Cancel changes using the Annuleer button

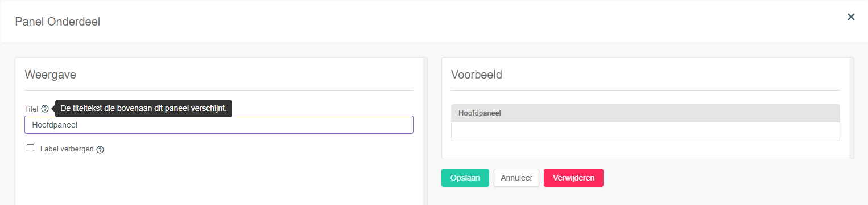[516, 178]
